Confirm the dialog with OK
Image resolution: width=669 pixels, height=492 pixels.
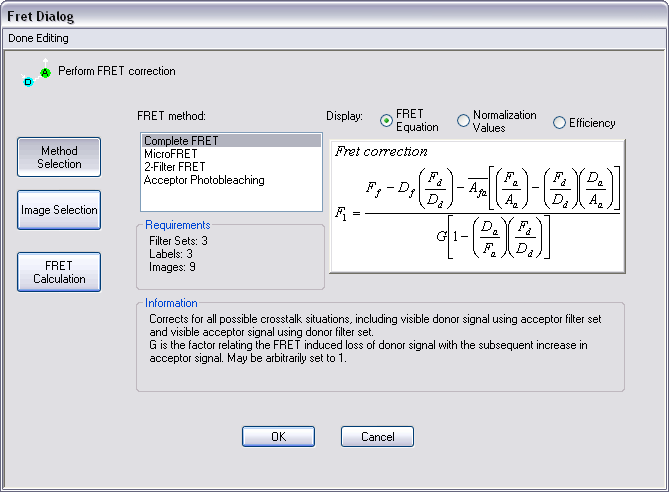(x=278, y=437)
